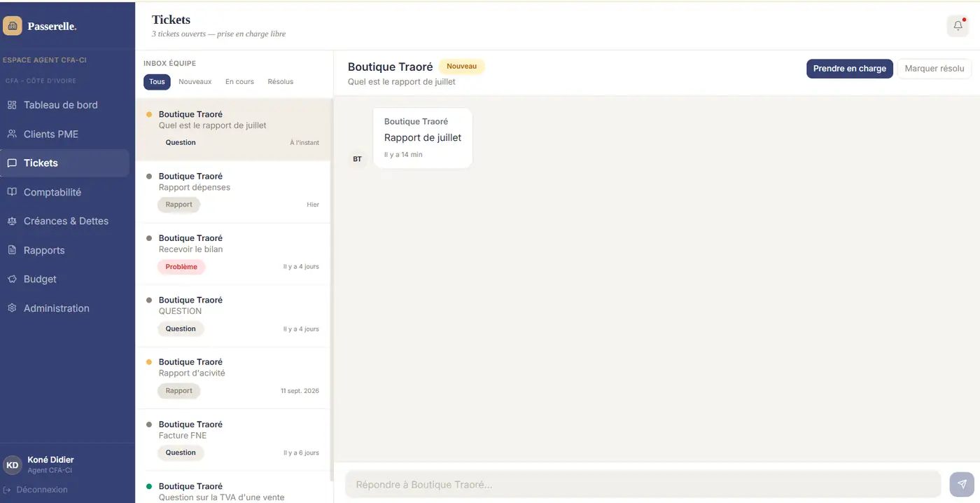980x503 pixels.
Task: Click the Créances & Dettes scales icon
Action: (12, 221)
